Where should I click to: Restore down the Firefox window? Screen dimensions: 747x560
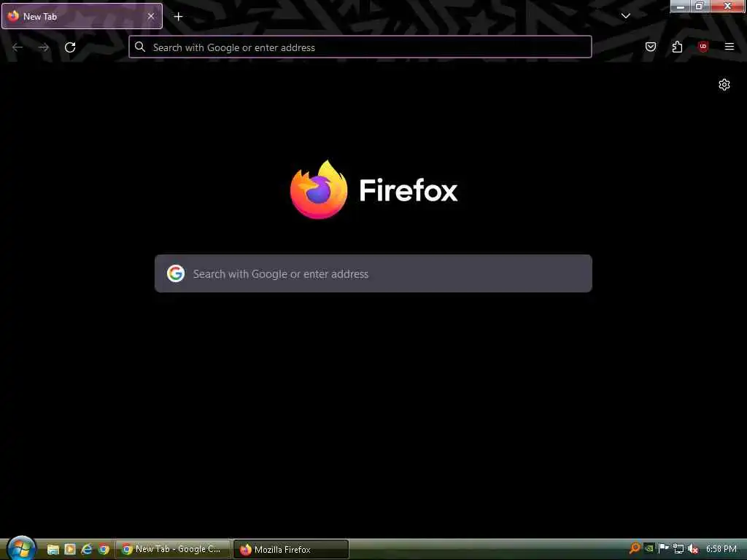coord(700,6)
